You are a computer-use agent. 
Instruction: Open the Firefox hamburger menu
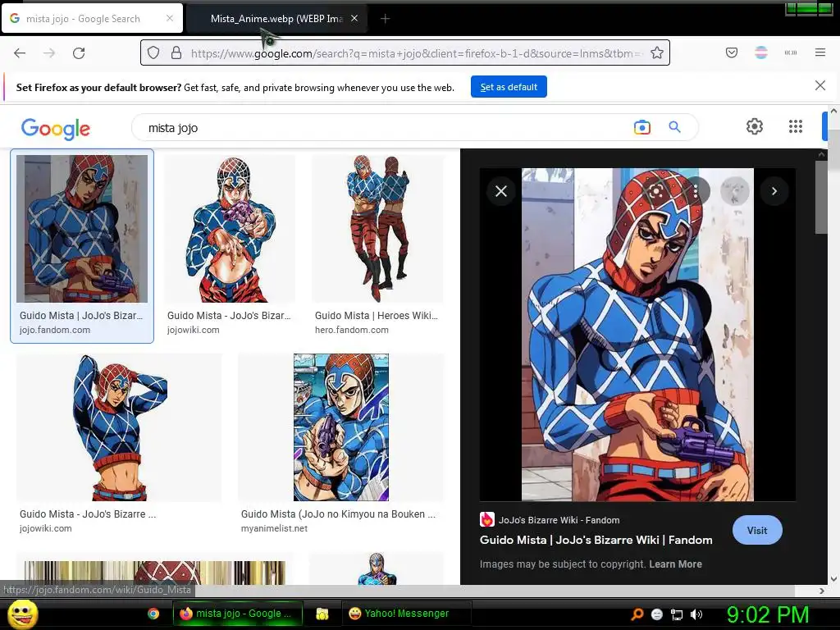[x=820, y=52]
